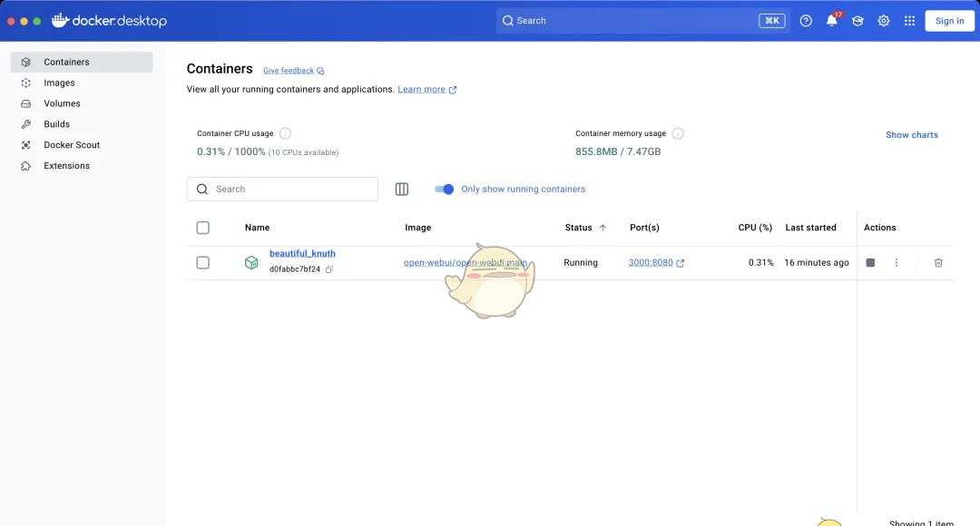Click the CPU usage info icon
Image resolution: width=980 pixels, height=526 pixels.
pyautogui.click(x=285, y=133)
